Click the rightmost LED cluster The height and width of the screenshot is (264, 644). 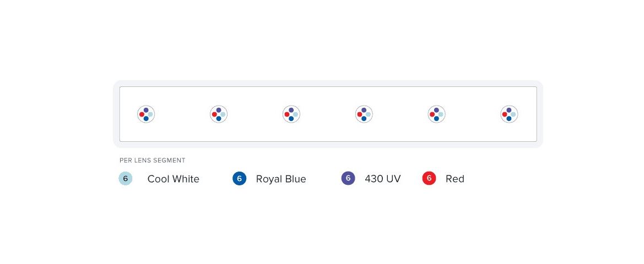pyautogui.click(x=509, y=114)
